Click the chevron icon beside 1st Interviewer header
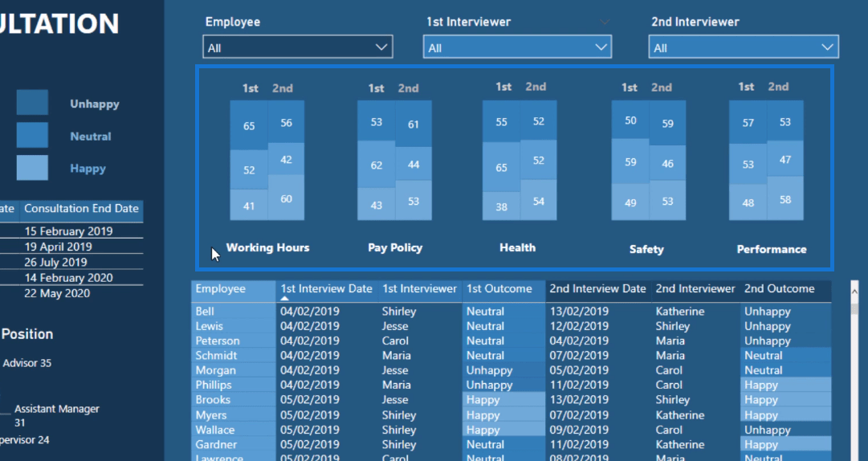Image resolution: width=868 pixels, height=461 pixels. point(605,22)
